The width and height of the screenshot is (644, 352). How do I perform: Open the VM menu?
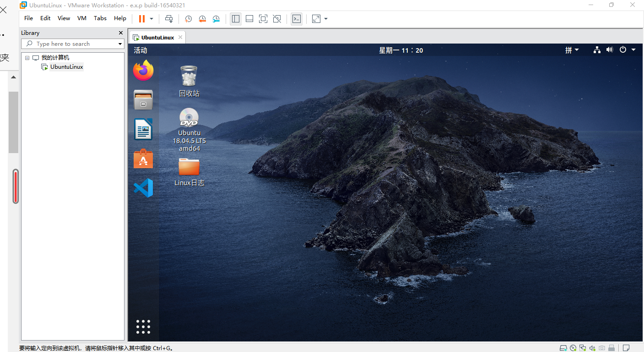(x=81, y=18)
